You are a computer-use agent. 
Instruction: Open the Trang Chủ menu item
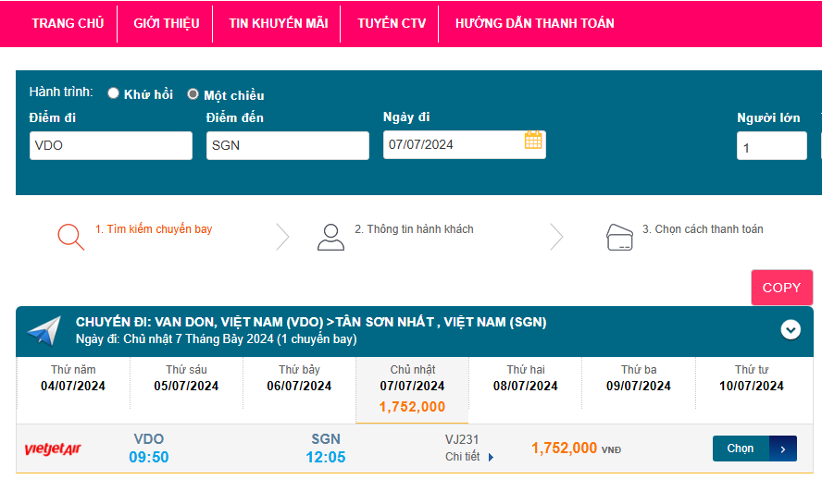pos(68,23)
